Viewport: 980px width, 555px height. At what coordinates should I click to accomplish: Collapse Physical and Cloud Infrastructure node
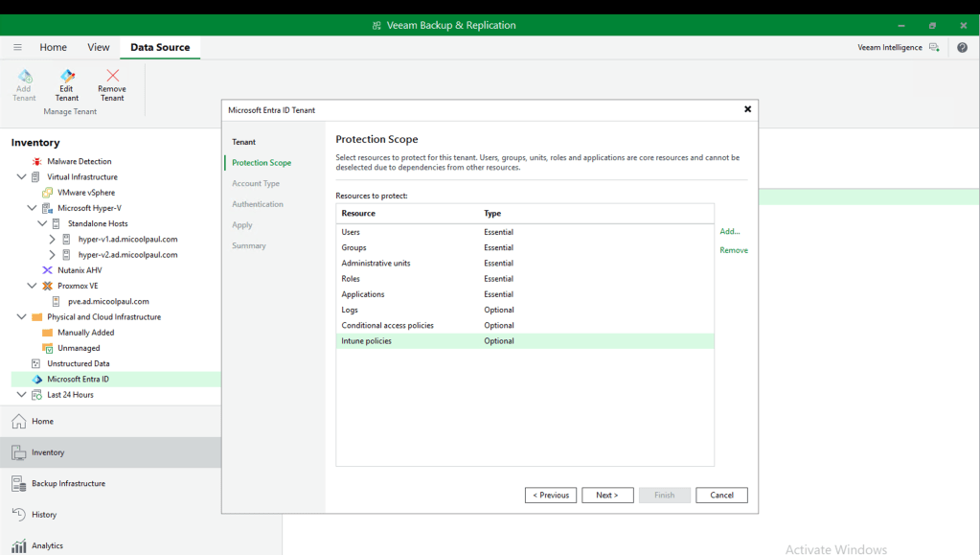21,317
